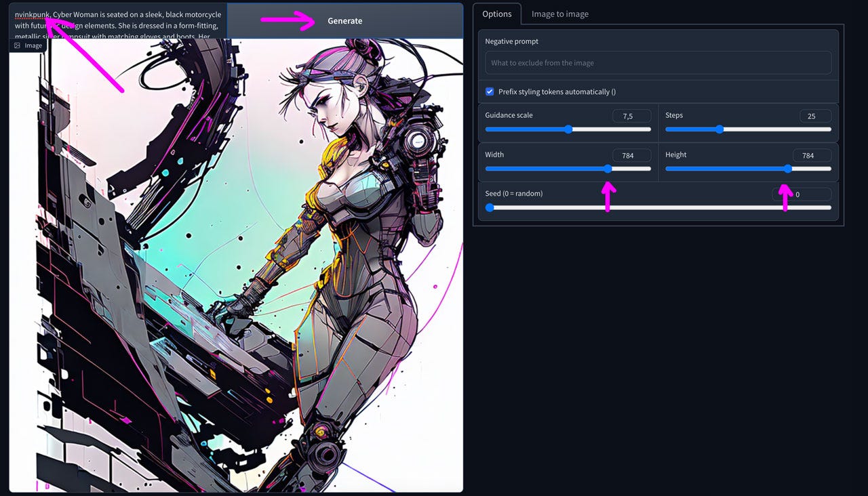Click the Height slider handle
The height and width of the screenshot is (496, 868).
[x=787, y=168]
